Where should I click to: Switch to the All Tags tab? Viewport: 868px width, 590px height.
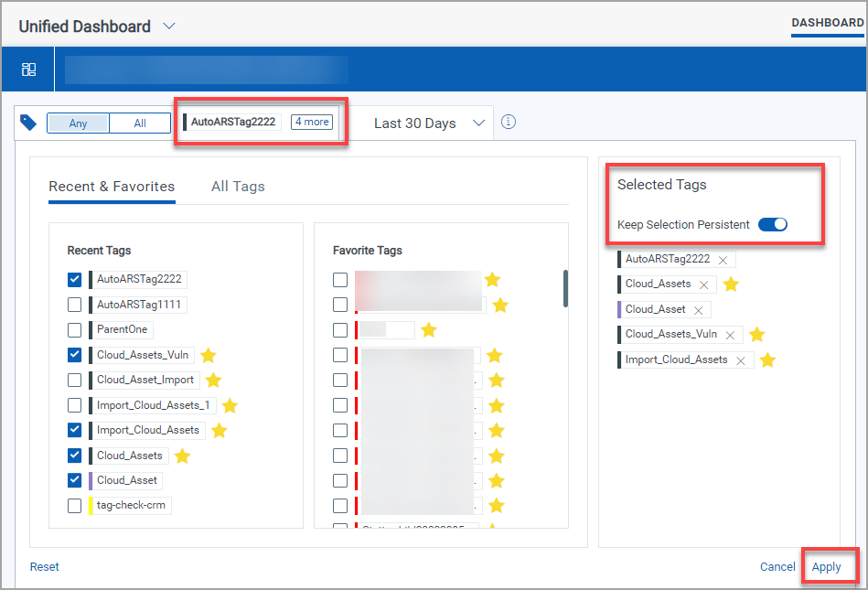click(238, 187)
